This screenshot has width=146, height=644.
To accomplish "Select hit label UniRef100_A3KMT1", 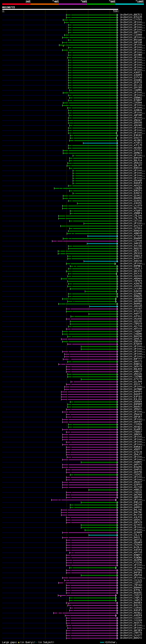I will point(131,72).
